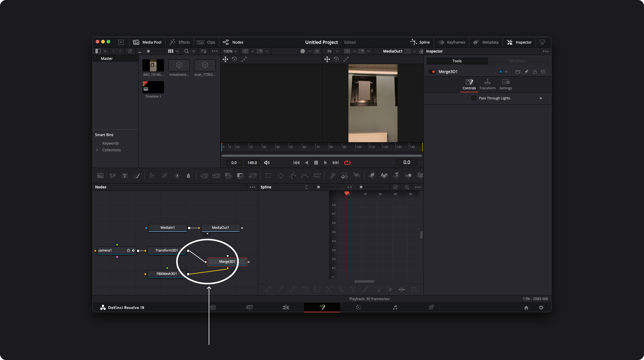The width and height of the screenshot is (644, 360).
Task: Add an Ellipse mask tool
Action: (x=280, y=176)
